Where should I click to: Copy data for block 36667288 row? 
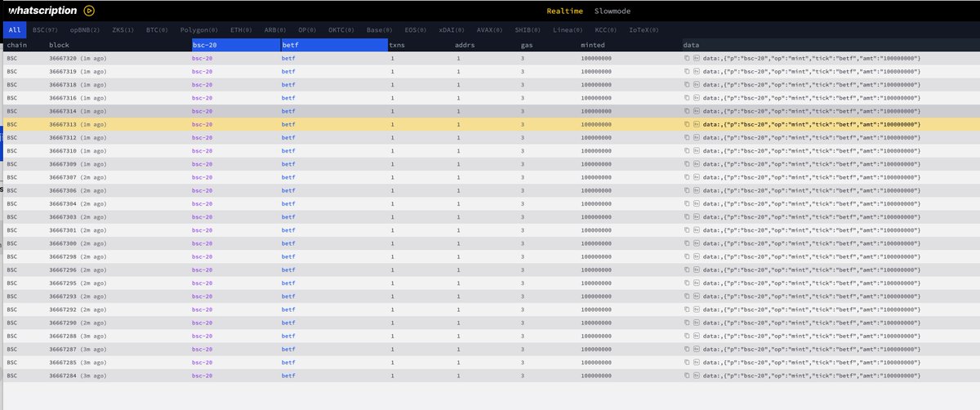pos(687,336)
